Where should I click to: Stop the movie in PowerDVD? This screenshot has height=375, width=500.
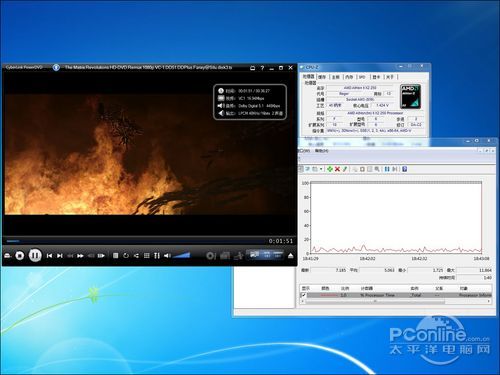(x=20, y=256)
